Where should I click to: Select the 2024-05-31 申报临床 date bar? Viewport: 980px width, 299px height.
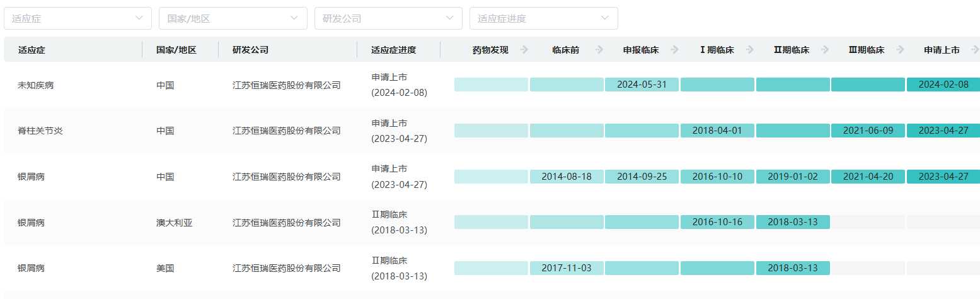642,85
